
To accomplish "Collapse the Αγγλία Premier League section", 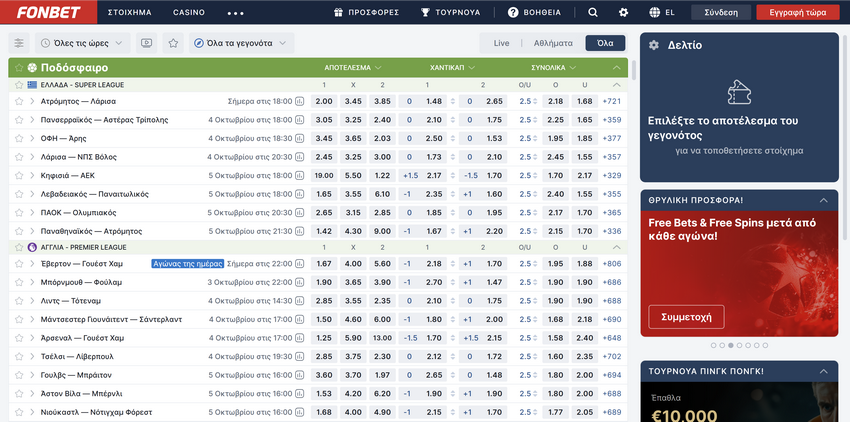I will click(618, 247).
